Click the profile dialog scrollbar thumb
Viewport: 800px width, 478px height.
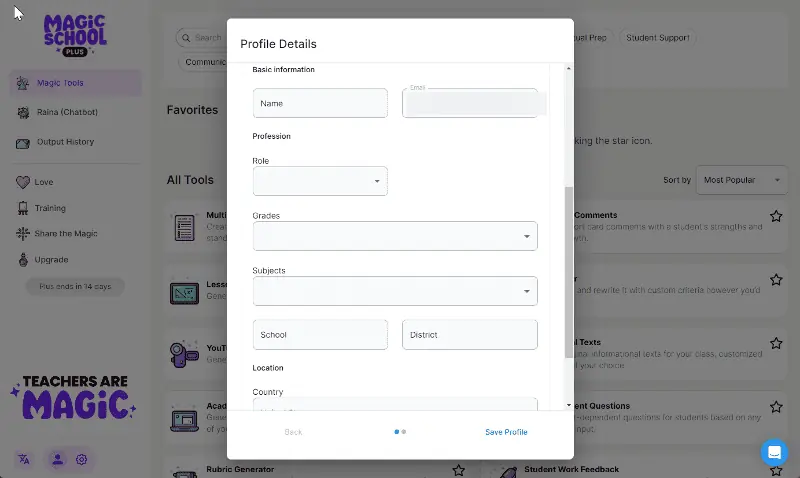569,272
